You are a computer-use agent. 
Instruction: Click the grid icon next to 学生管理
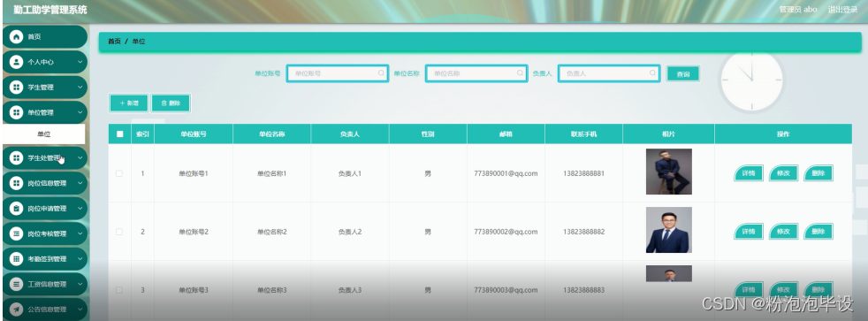point(17,88)
